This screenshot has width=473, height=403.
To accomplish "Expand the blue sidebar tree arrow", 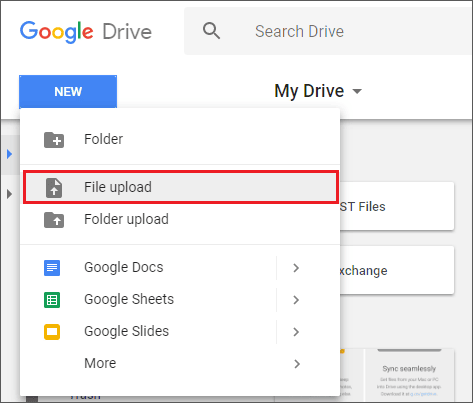I will pos(10,154).
